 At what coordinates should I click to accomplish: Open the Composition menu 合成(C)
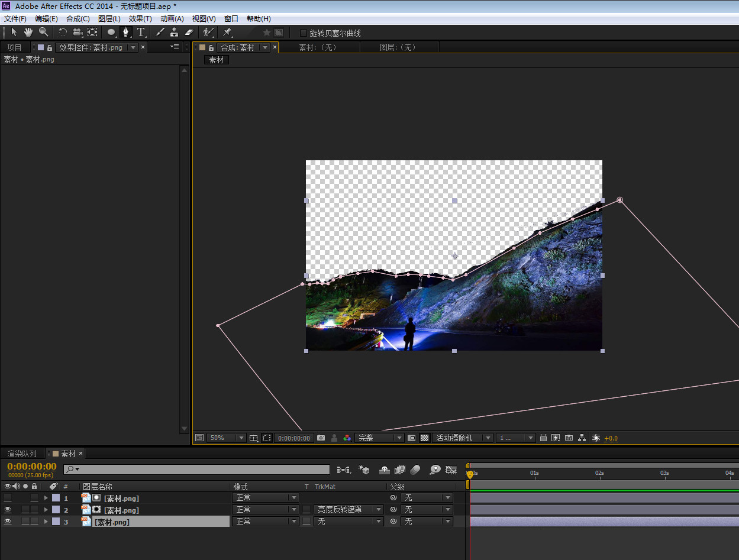point(78,19)
